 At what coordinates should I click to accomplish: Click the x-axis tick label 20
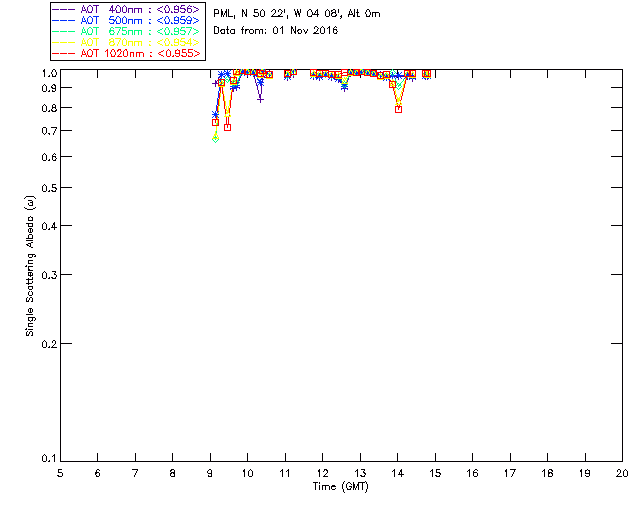(x=622, y=473)
